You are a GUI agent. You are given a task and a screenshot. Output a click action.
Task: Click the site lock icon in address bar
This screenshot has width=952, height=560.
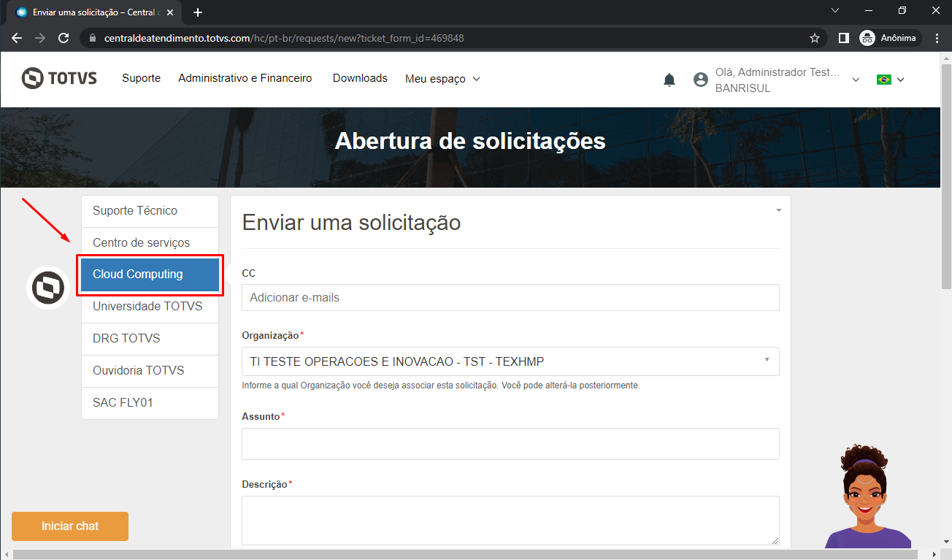(x=92, y=38)
